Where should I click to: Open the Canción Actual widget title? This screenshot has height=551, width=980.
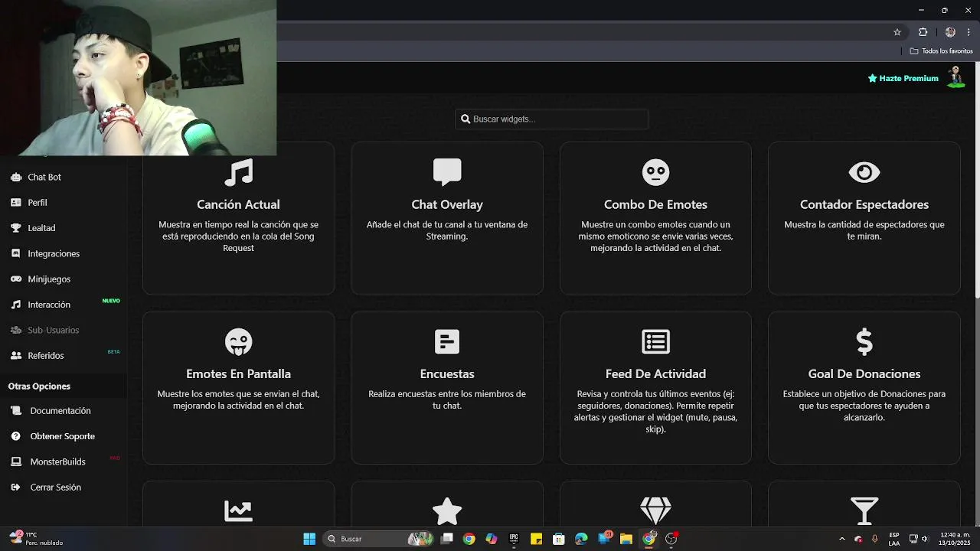pos(238,204)
